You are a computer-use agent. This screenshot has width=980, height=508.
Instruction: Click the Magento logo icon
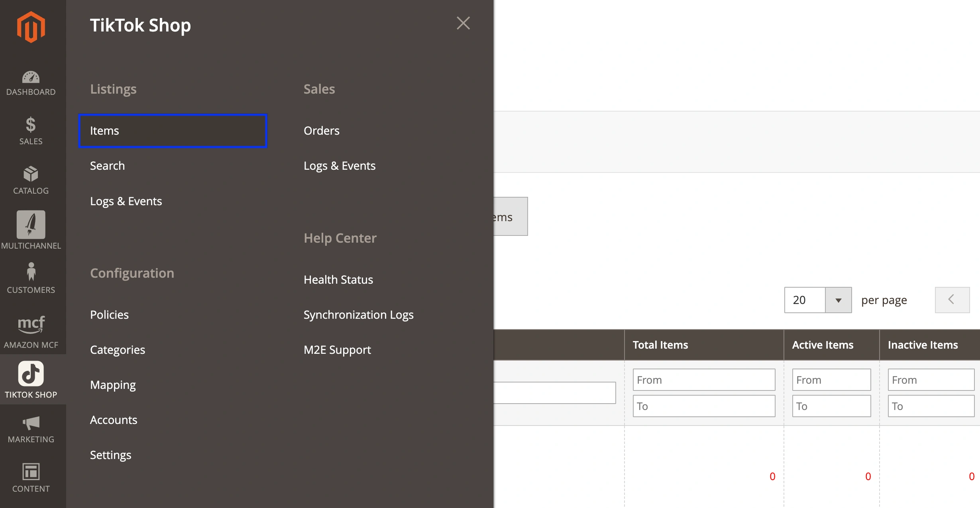click(31, 27)
